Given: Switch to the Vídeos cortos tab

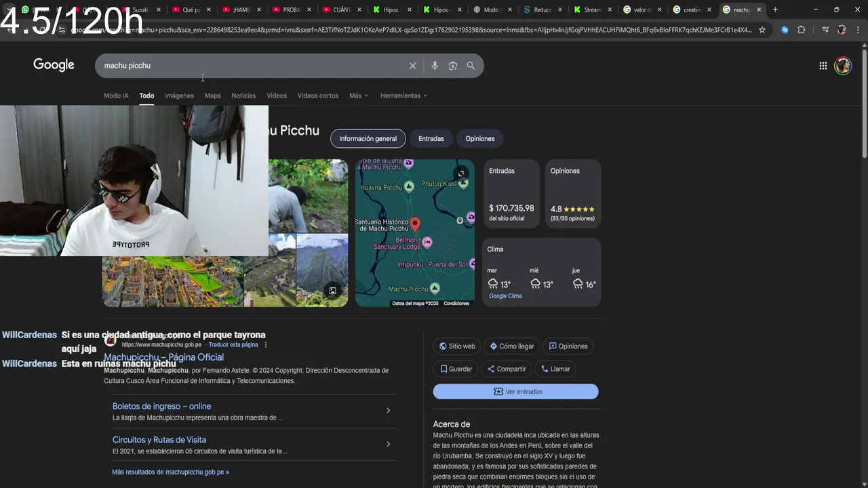Looking at the screenshot, I should tap(318, 96).
